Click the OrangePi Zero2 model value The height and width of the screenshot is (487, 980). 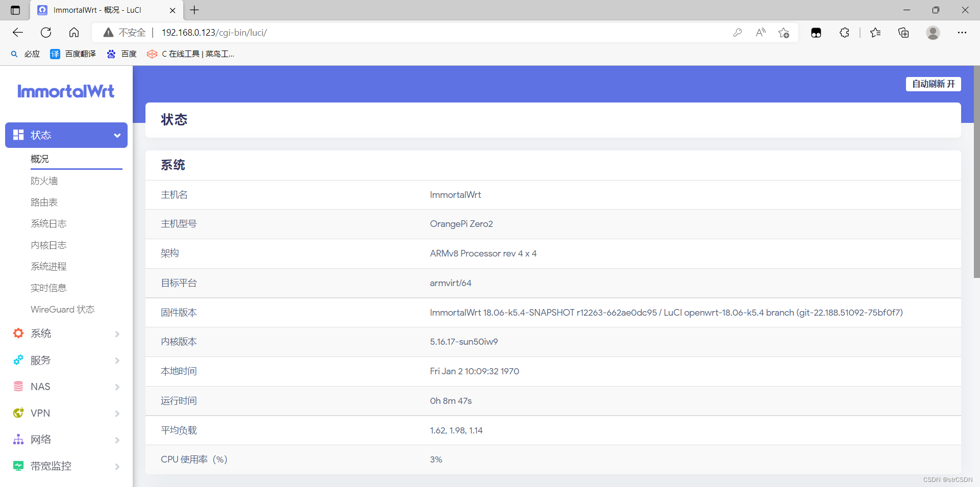[x=461, y=224]
